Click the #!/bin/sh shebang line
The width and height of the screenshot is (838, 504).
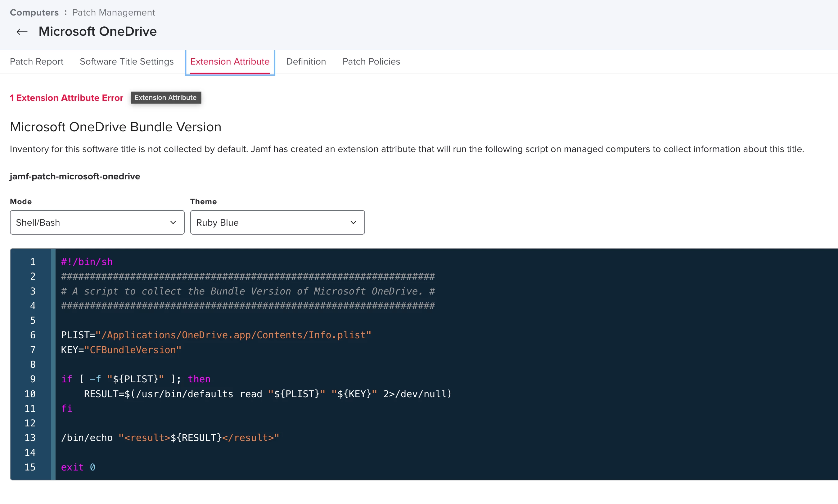[87, 262]
